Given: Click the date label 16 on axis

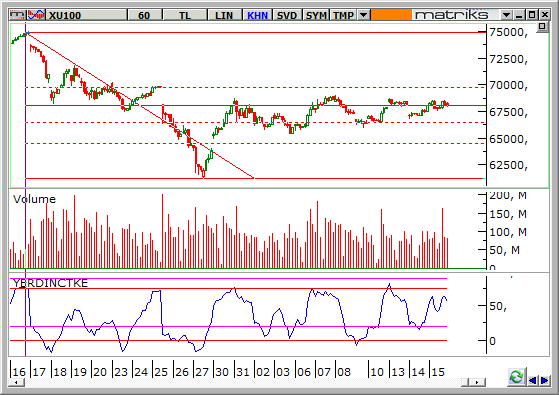Looking at the screenshot, I should 19,372.
